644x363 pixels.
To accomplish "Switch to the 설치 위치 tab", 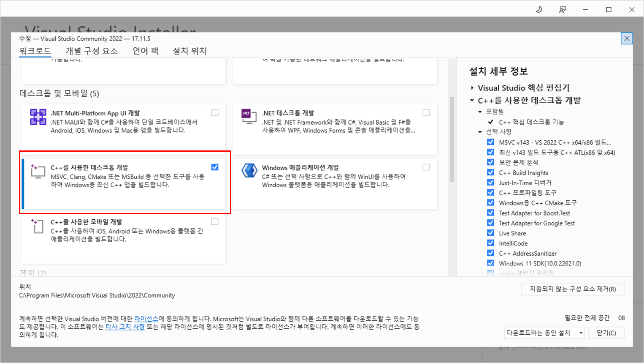I will click(189, 51).
